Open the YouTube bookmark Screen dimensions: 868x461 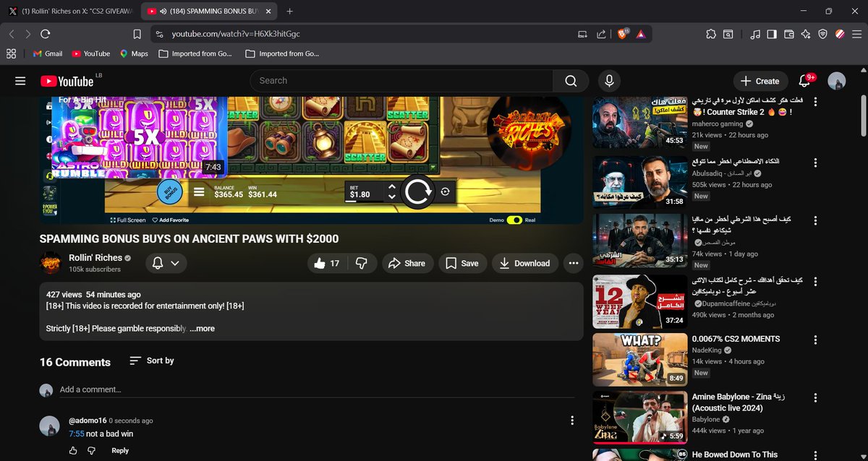91,53
